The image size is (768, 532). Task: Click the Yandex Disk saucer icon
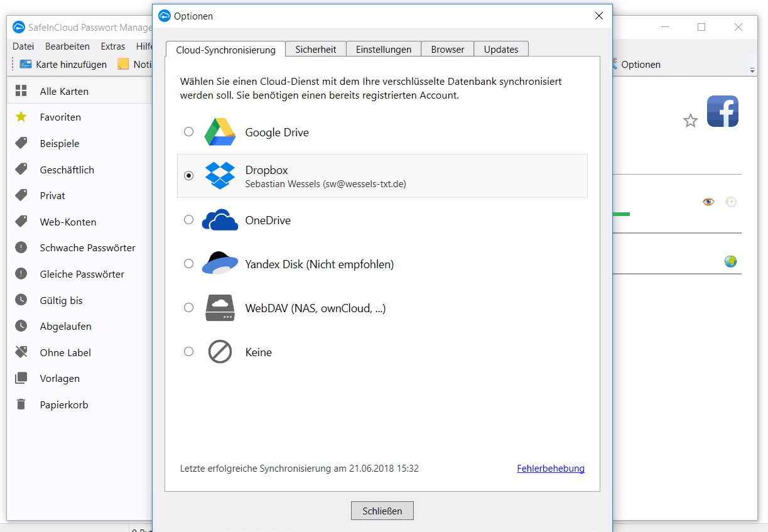click(220, 263)
